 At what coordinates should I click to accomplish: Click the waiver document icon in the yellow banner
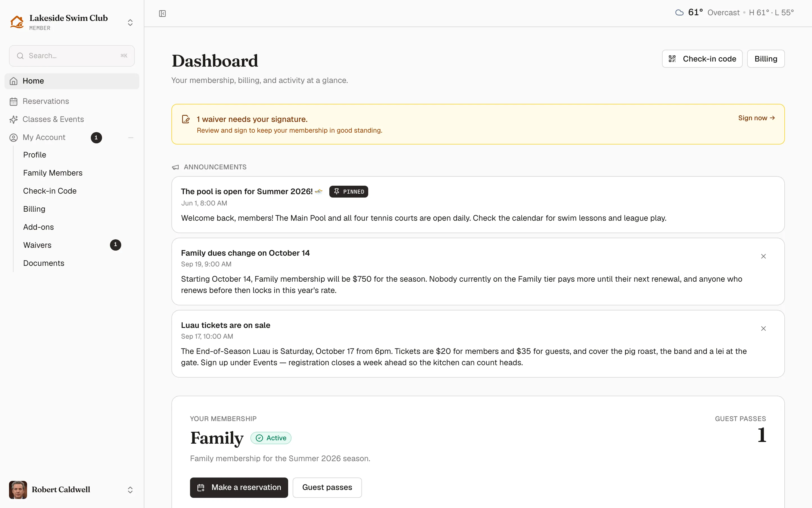click(186, 119)
